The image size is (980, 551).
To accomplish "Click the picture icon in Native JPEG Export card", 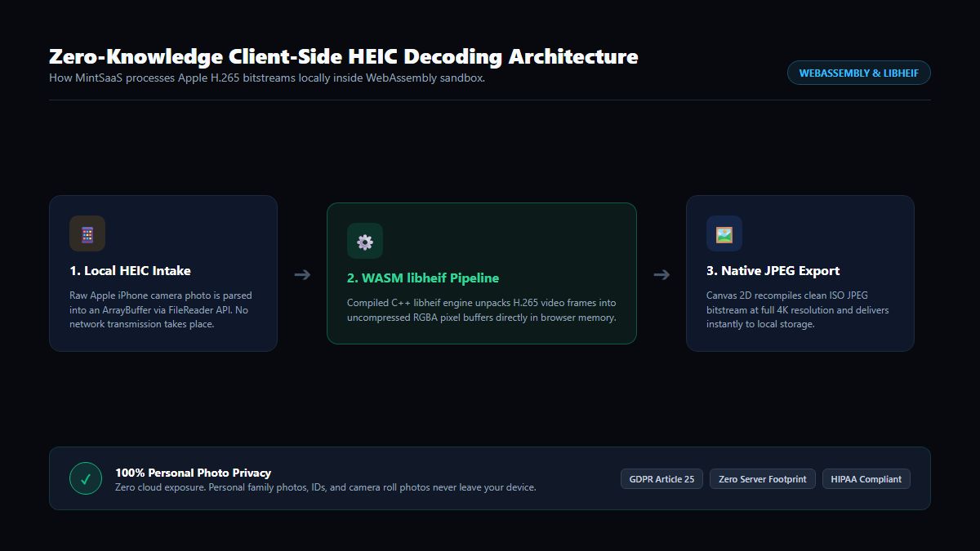I will 724,233.
